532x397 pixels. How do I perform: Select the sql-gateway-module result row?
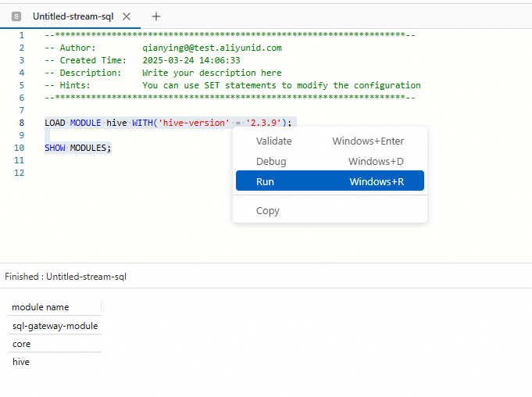[x=55, y=326]
